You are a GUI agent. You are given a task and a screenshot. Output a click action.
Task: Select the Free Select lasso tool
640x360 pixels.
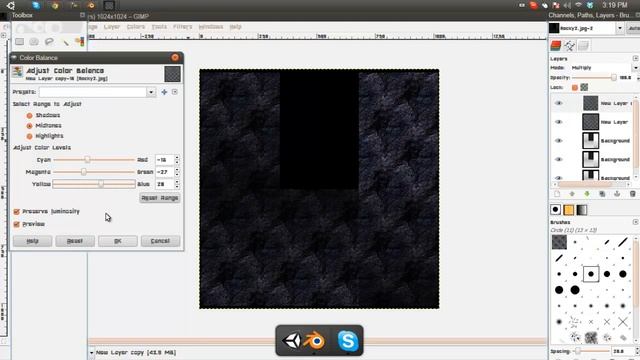click(49, 42)
